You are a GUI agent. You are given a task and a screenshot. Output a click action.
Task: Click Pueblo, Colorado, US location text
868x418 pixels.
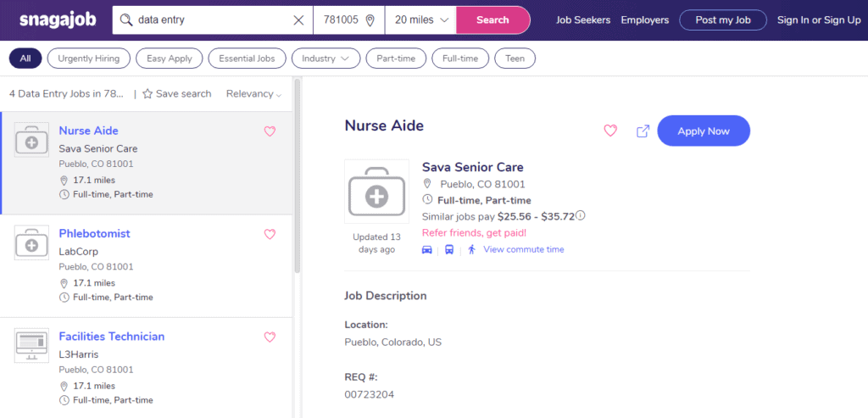click(393, 343)
